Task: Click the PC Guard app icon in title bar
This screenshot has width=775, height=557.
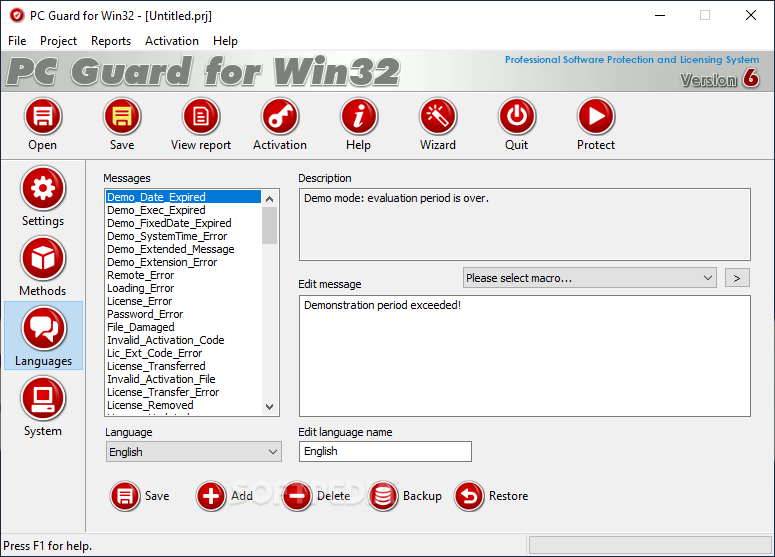Action: [x=17, y=16]
